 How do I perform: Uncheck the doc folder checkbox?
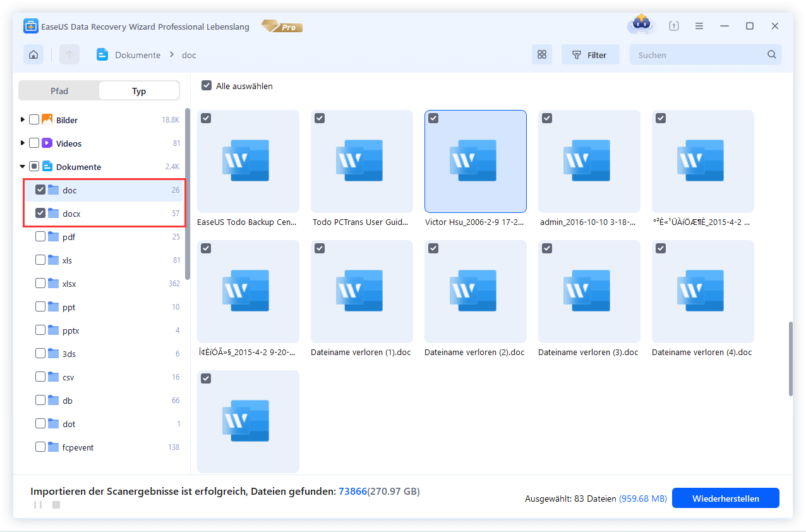40,190
